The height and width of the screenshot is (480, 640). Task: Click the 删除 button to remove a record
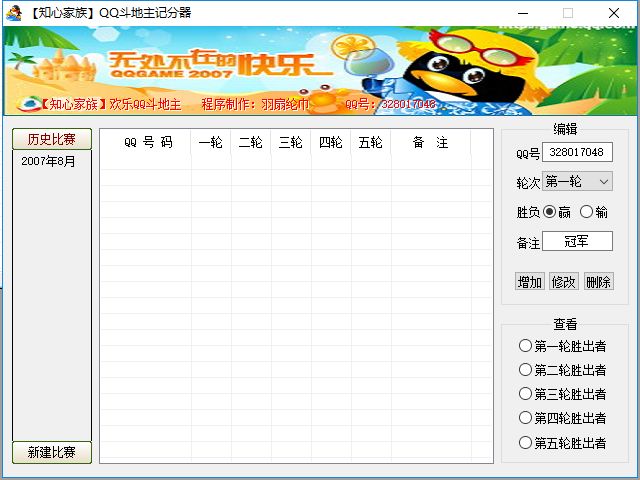click(598, 282)
